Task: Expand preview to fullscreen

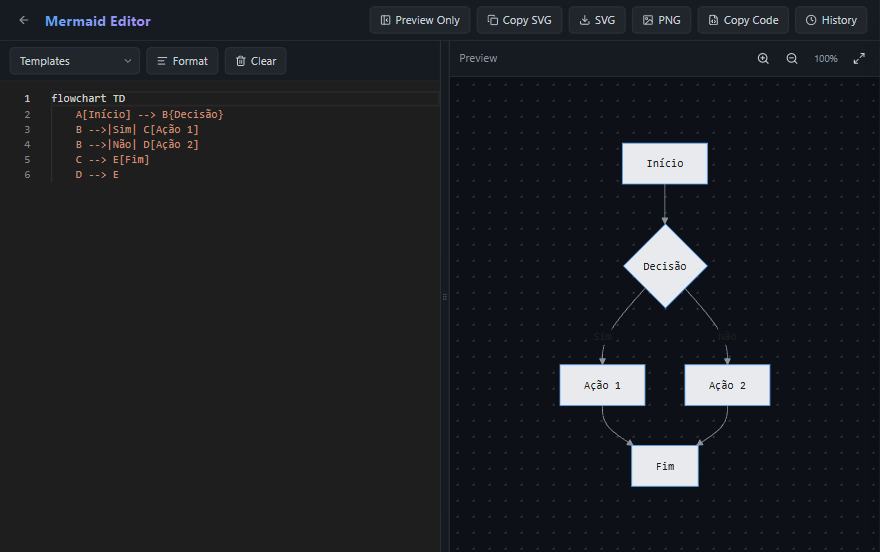Action: [x=859, y=58]
